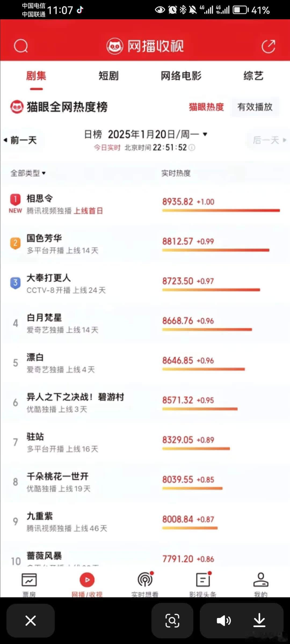The height and width of the screenshot is (644, 290).
Task: Open the 实时想看 broadcast icon
Action: pyautogui.click(x=145, y=580)
